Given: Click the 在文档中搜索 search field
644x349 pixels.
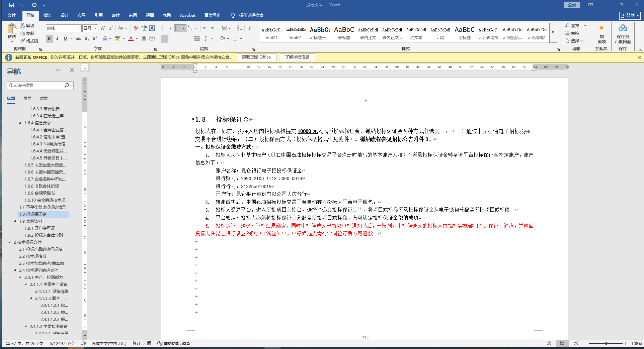Looking at the screenshot, I should (x=35, y=85).
